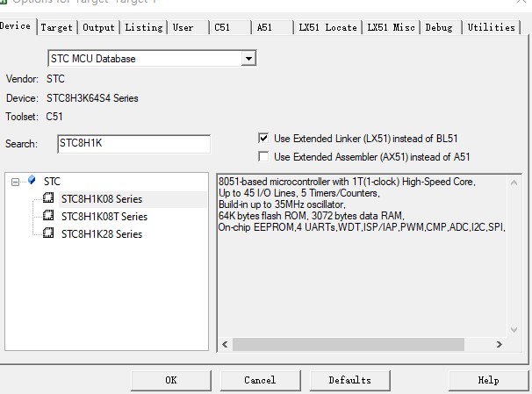
Task: Enable Use Extended Linker (LX51) checkbox
Action: (x=263, y=138)
